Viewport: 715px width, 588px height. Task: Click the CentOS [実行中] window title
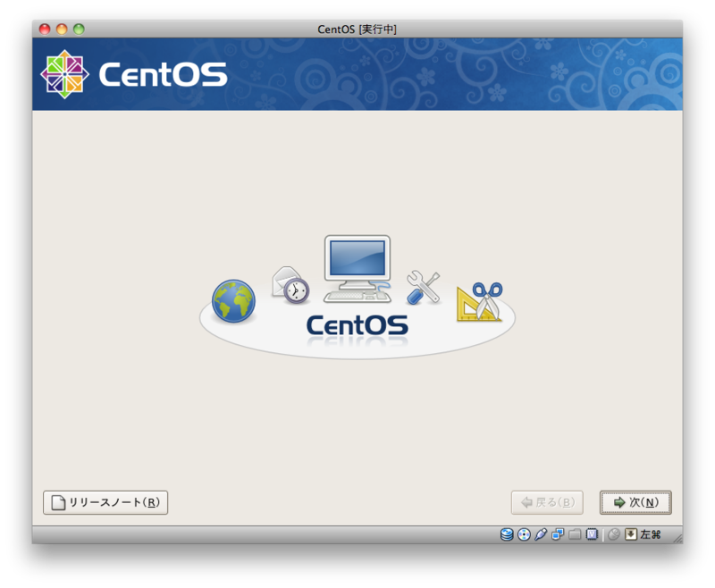pos(357,29)
